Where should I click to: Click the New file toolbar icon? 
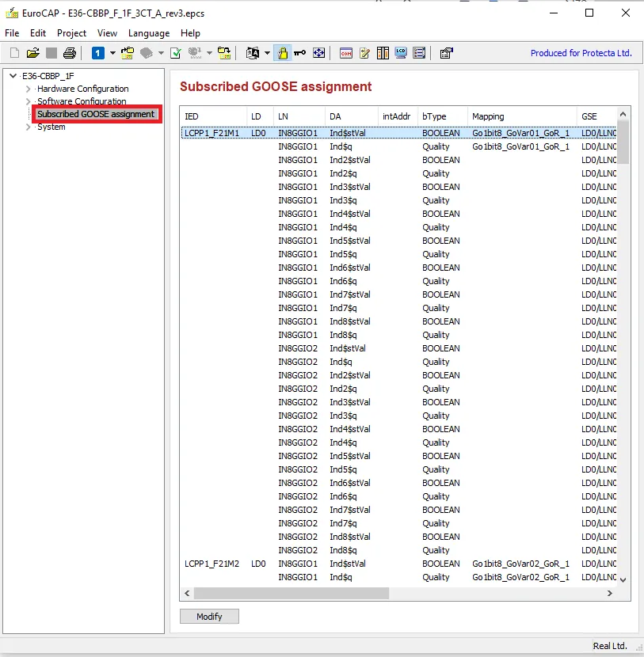click(14, 53)
